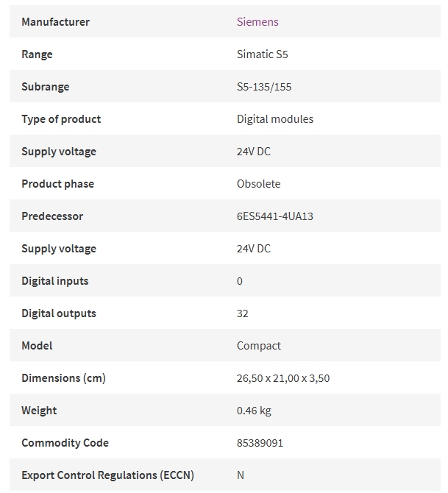Select the Simatic S5 range value
The width and height of the screenshot is (448, 493).
pyautogui.click(x=262, y=54)
